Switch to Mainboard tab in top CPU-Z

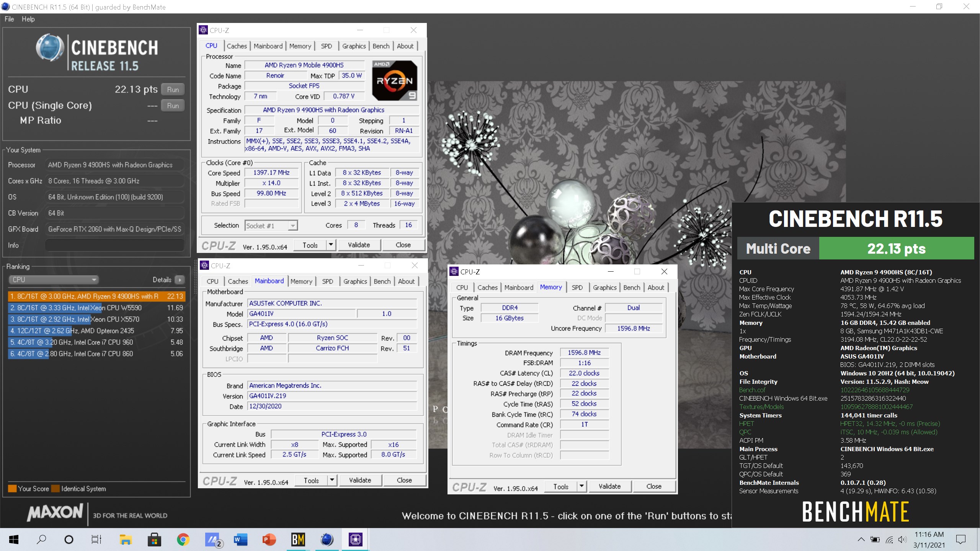268,46
